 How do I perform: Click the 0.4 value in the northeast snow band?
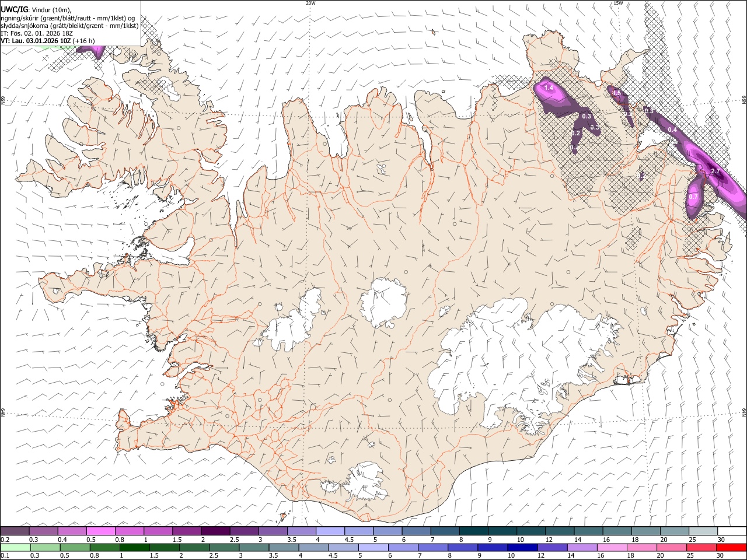coord(672,129)
